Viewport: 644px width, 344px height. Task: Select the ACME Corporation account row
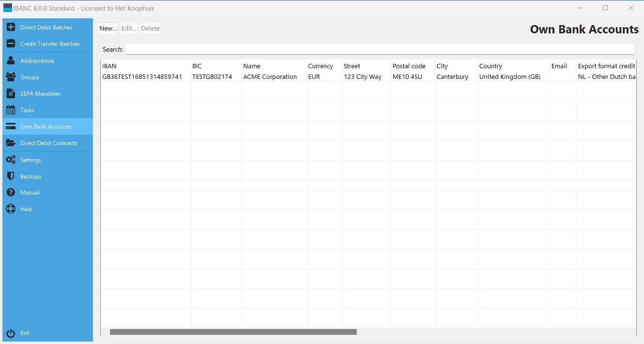270,77
